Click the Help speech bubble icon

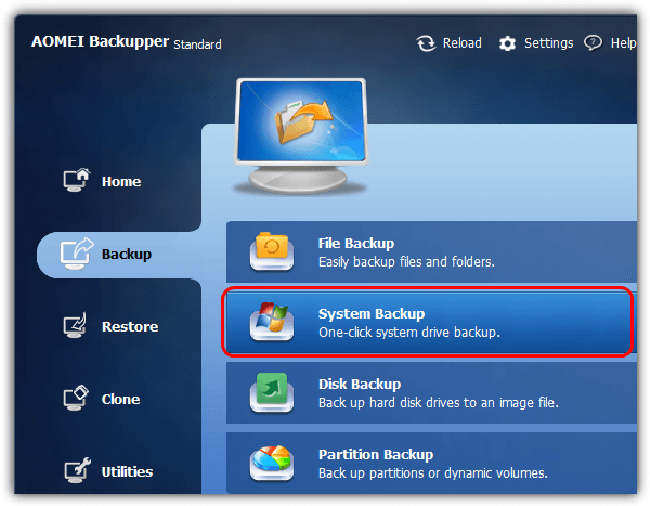593,43
